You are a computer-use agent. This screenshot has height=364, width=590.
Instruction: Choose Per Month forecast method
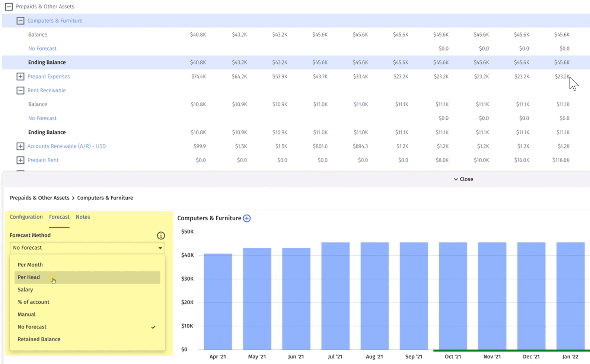30,265
